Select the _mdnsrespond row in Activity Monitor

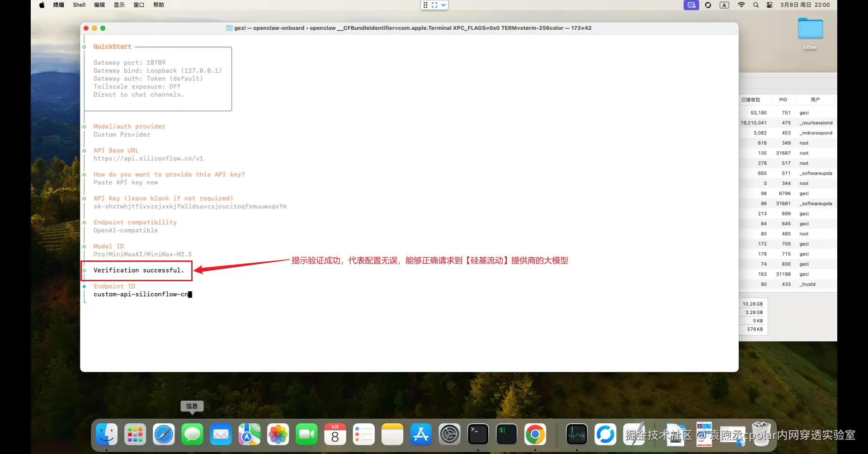pos(788,133)
